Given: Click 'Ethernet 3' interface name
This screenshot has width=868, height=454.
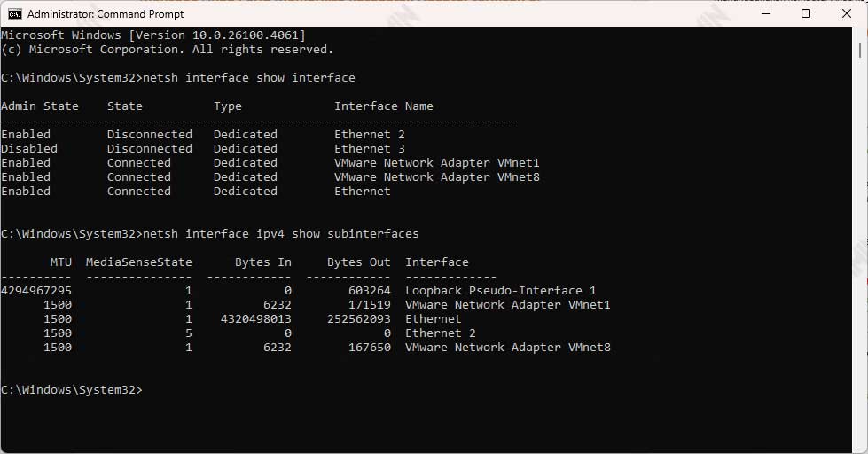Looking at the screenshot, I should [x=369, y=148].
